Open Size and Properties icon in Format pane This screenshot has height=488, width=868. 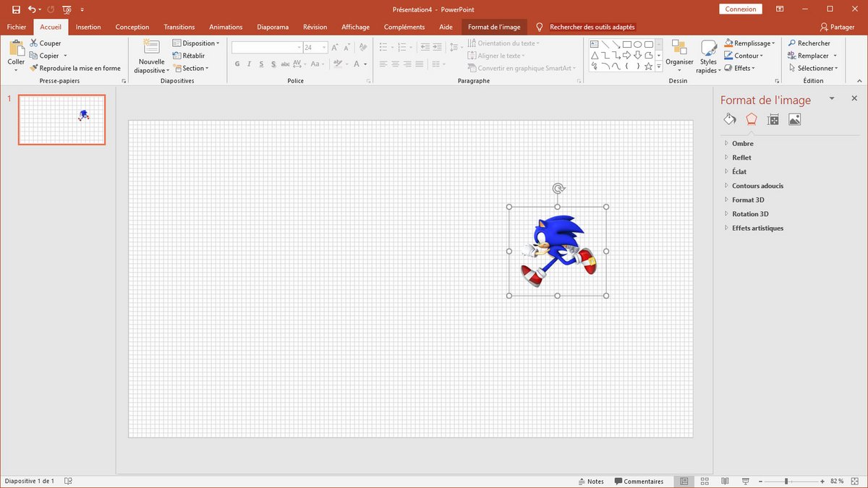[x=773, y=119]
